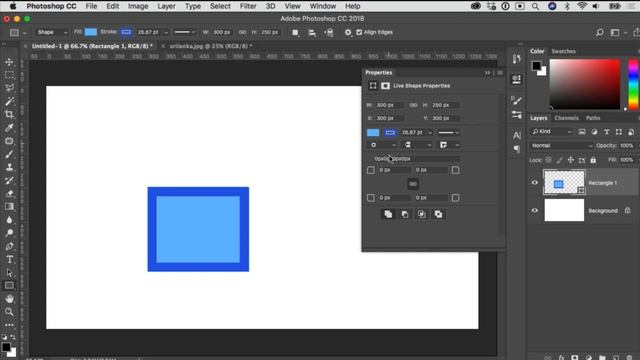
Task: Select the Lasso tool
Action: (x=9, y=88)
